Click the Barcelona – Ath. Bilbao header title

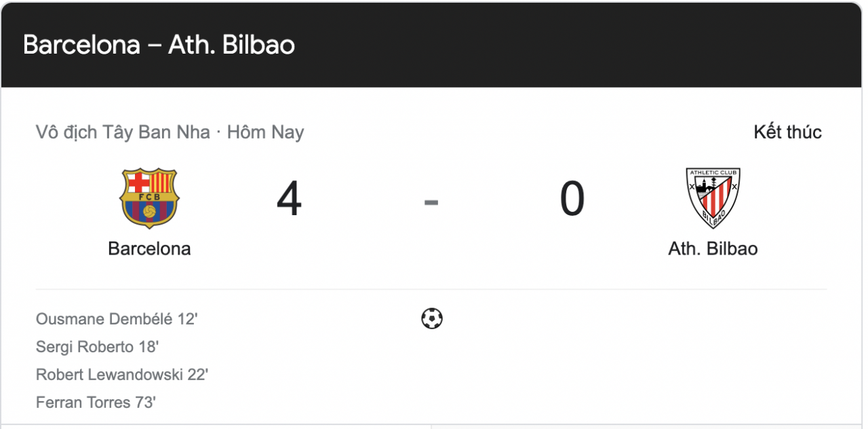[159, 45]
